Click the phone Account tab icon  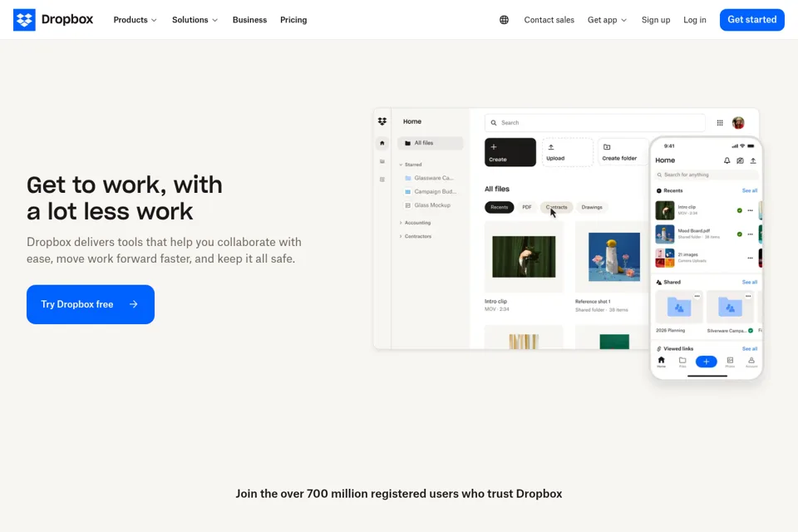[x=751, y=362]
